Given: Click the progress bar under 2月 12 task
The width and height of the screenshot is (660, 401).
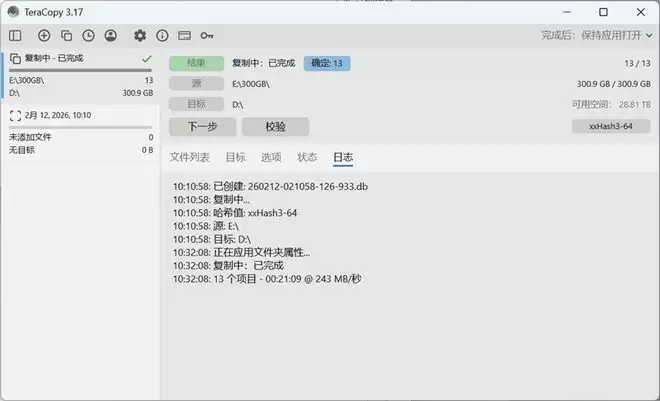Looking at the screenshot, I should [x=80, y=127].
